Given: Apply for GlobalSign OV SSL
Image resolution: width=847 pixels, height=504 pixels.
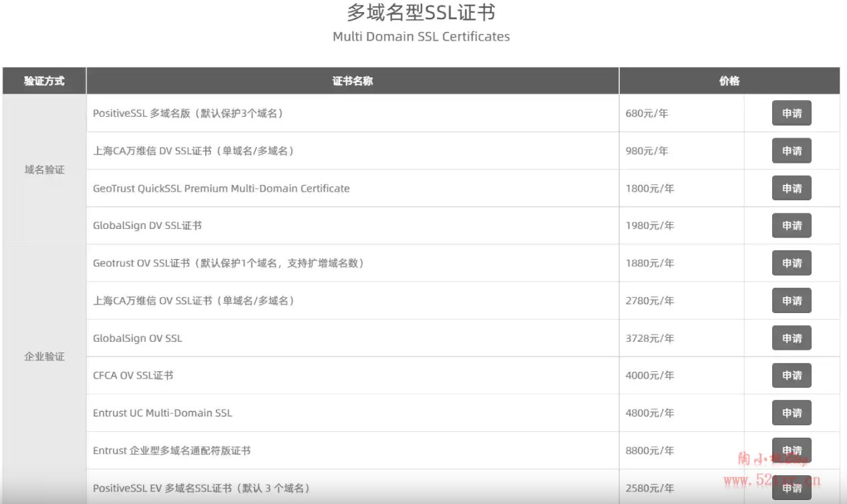Looking at the screenshot, I should coord(792,338).
